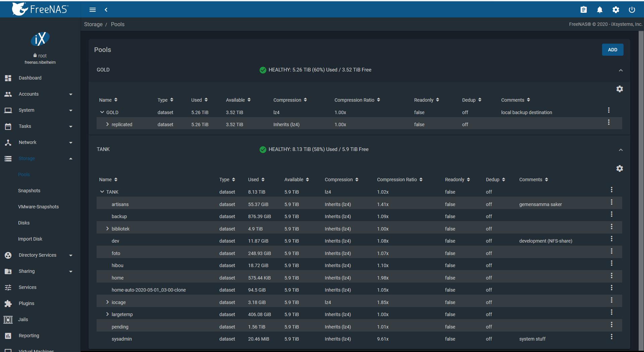Open actions menu for GOLD dataset row
The image size is (644, 352).
click(x=609, y=110)
